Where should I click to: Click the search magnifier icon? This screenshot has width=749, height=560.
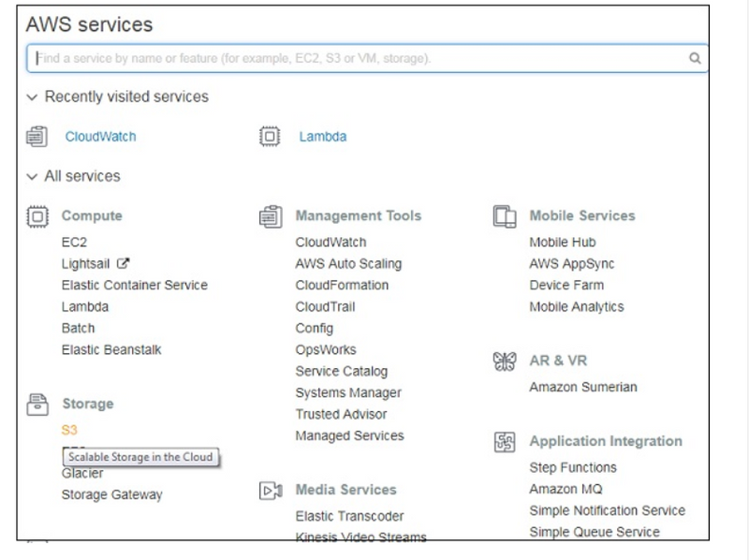coord(695,58)
